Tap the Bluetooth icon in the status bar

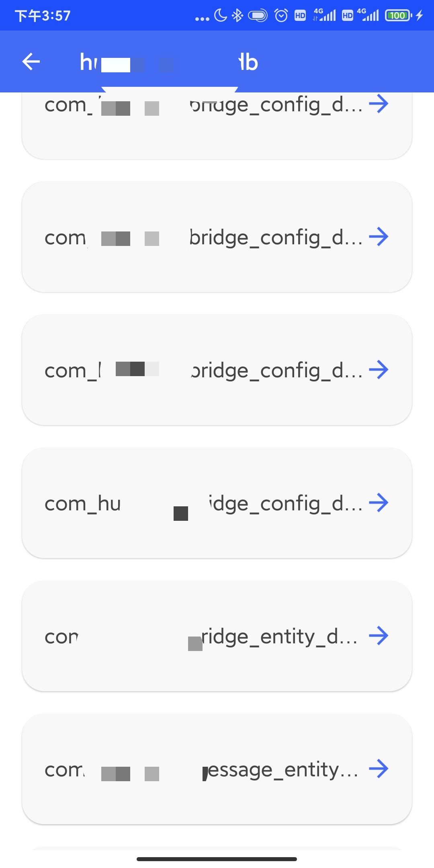pyautogui.click(x=238, y=15)
